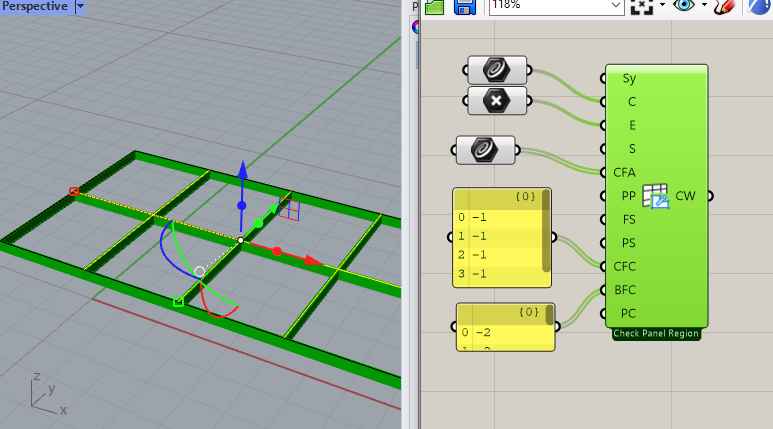This screenshot has height=429, width=773.
Task: Click the CFC input label
Action: pyautogui.click(x=624, y=267)
